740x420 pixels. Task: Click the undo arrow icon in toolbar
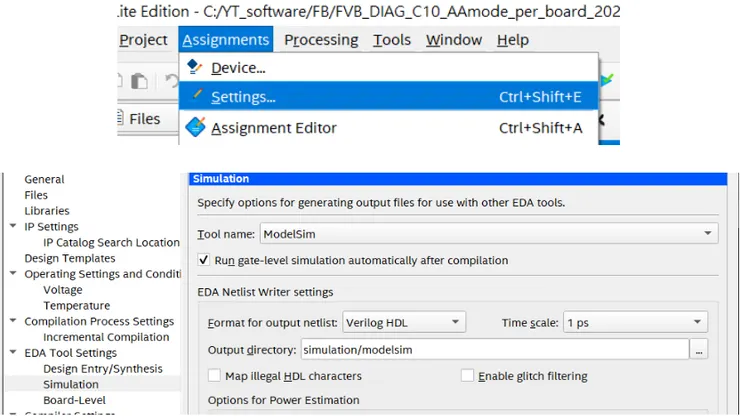[x=172, y=81]
